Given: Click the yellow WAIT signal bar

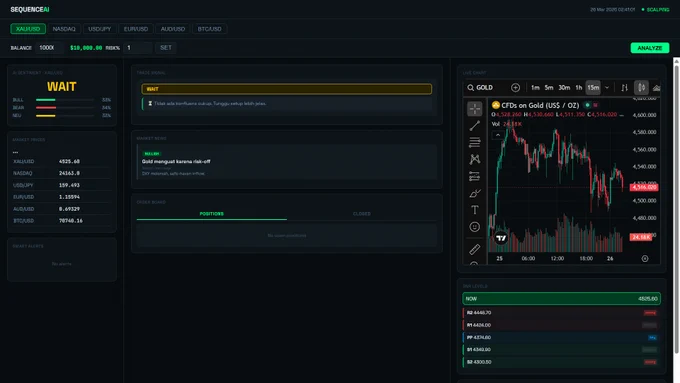Looking at the screenshot, I should (x=287, y=89).
